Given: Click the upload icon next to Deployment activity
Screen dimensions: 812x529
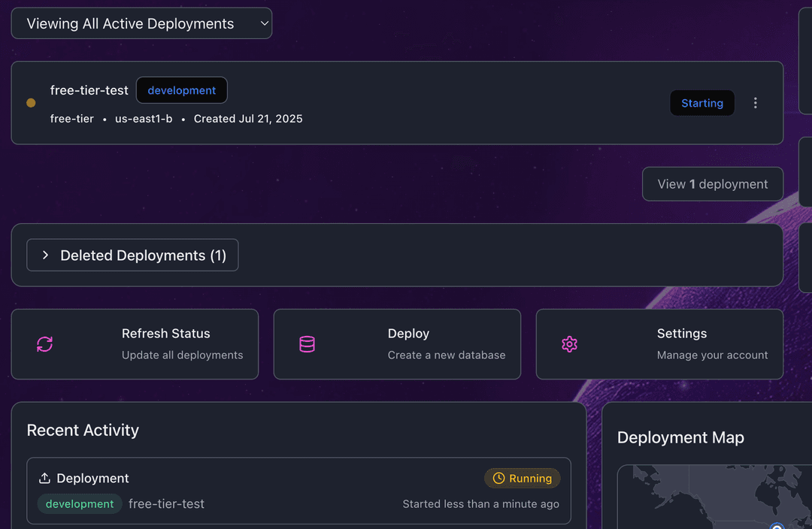Looking at the screenshot, I should pos(44,477).
